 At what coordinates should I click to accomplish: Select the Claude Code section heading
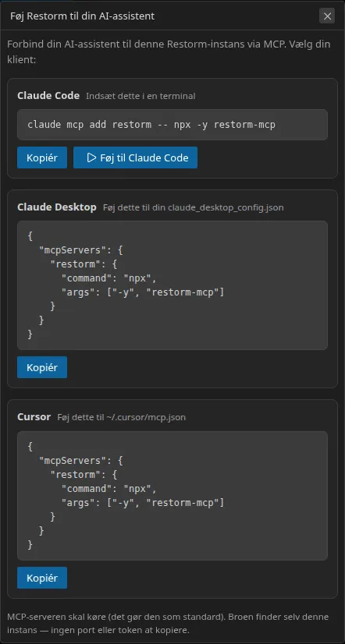click(48, 96)
